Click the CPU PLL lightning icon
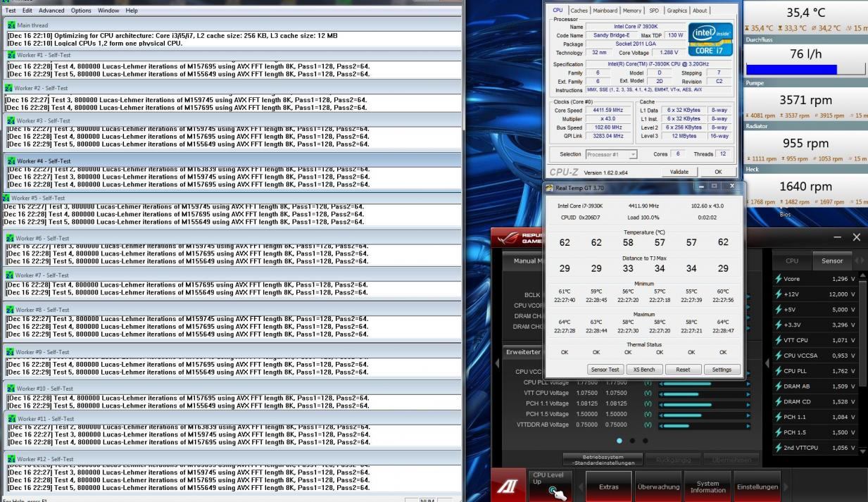 coord(779,370)
